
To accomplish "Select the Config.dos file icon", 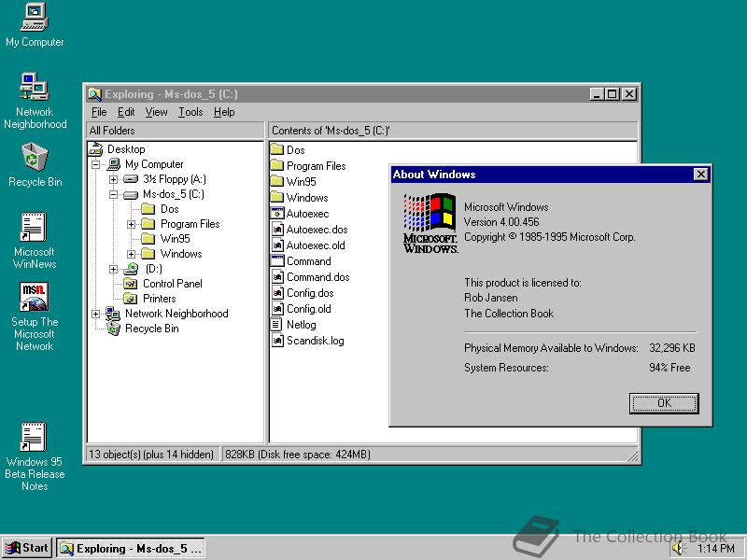I will [277, 293].
